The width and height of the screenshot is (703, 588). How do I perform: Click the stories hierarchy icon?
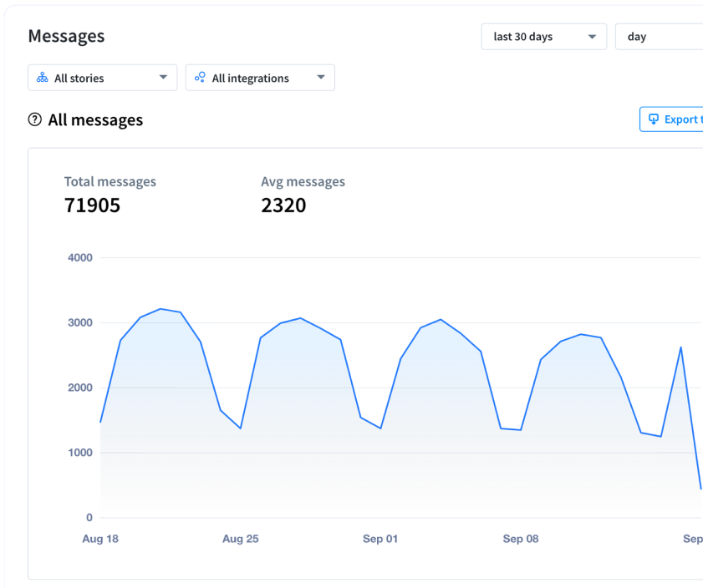tap(43, 78)
